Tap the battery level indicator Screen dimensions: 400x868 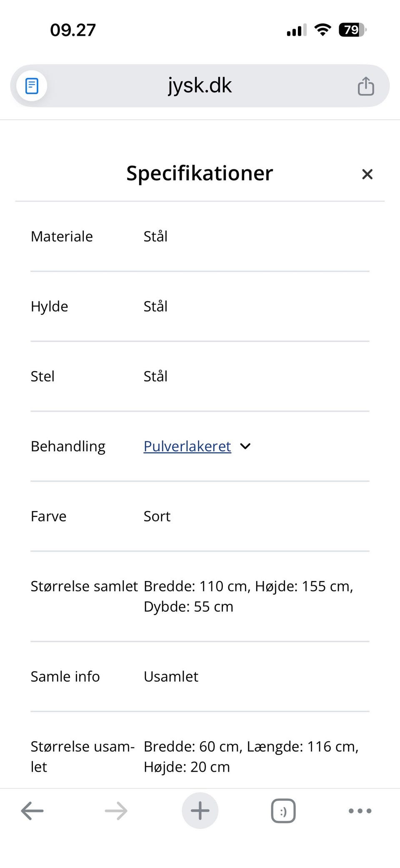click(351, 29)
